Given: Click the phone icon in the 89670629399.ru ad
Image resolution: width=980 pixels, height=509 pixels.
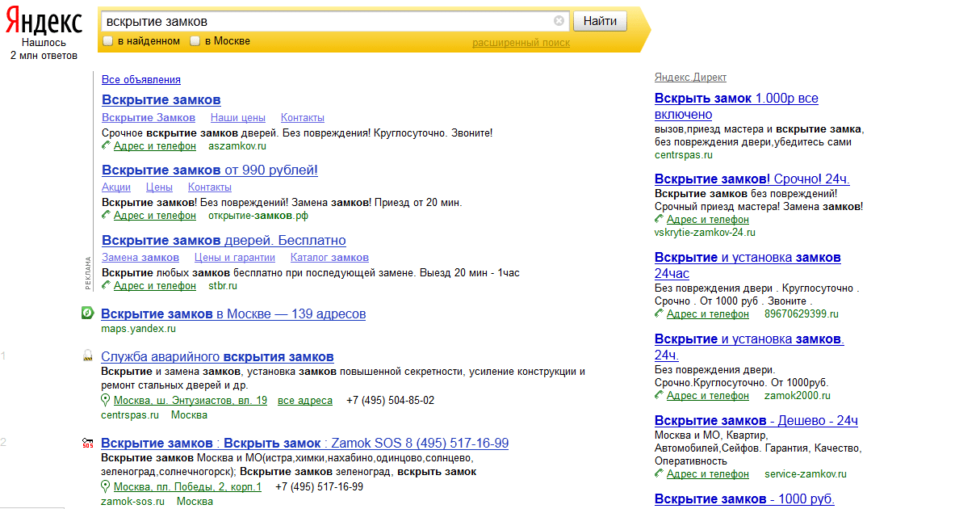Looking at the screenshot, I should click(x=659, y=313).
